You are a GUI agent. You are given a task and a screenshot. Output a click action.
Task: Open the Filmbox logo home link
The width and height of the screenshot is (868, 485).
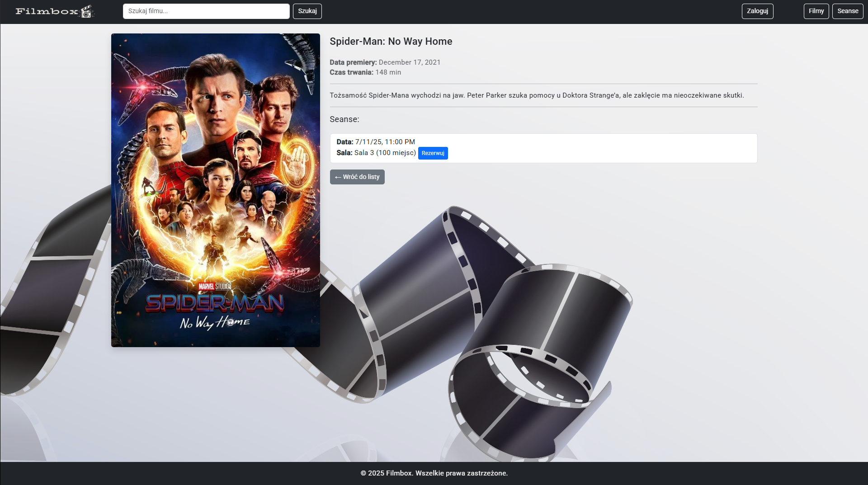(55, 11)
